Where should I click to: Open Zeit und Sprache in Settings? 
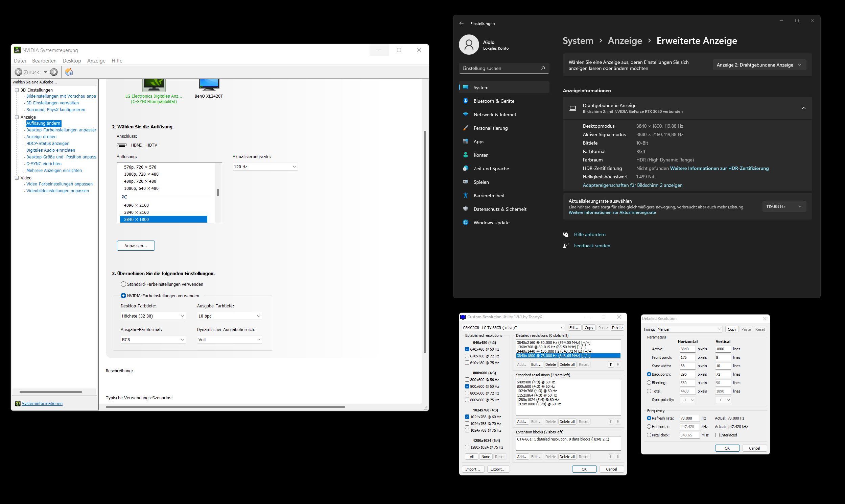(x=504, y=169)
